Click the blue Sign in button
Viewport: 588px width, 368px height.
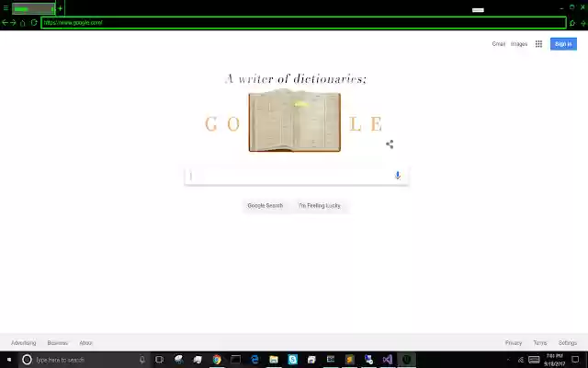[x=563, y=44]
